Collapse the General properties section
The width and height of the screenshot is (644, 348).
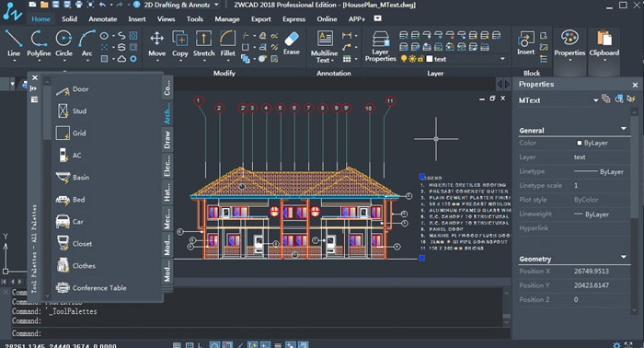pyautogui.click(x=624, y=129)
